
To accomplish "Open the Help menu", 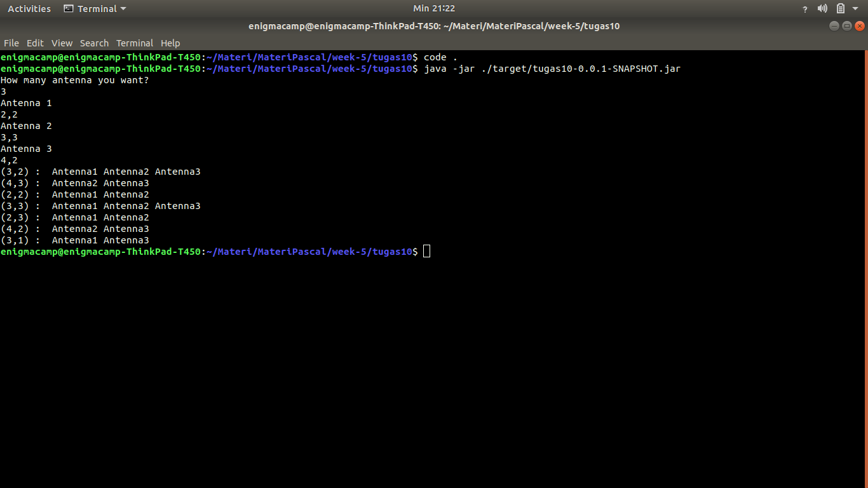I will [x=170, y=43].
